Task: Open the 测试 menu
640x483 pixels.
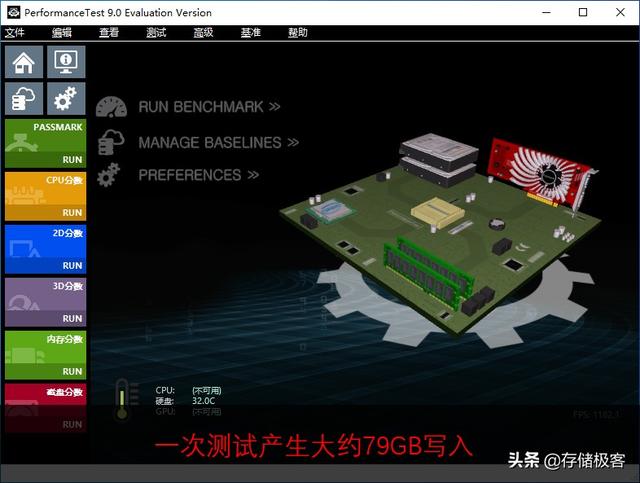Action: click(156, 33)
